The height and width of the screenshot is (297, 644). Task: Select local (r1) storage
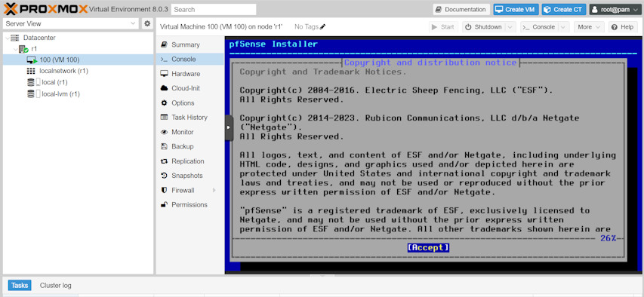[54, 82]
